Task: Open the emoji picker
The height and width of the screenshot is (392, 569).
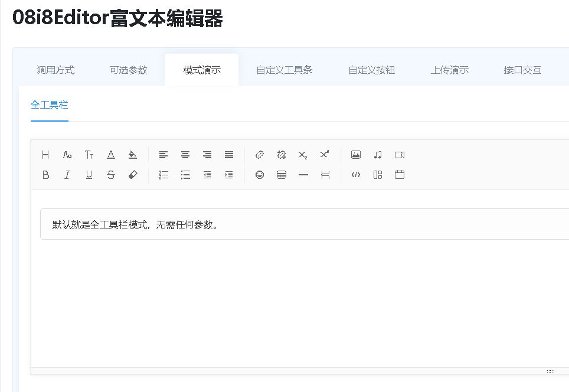Action: (x=259, y=175)
